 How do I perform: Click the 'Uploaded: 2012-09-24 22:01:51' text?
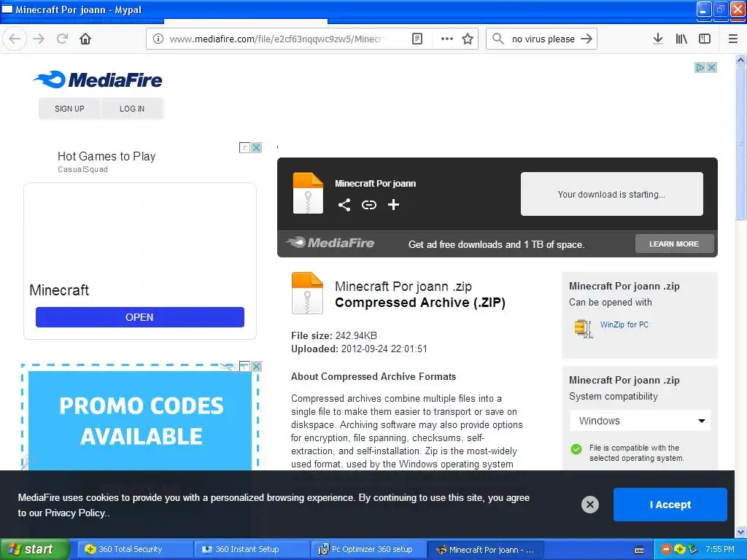[359, 349]
